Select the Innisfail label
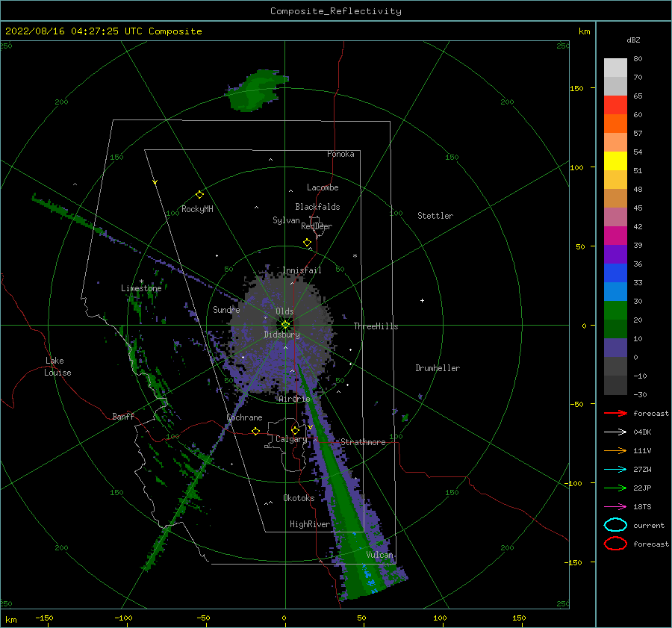 [302, 270]
